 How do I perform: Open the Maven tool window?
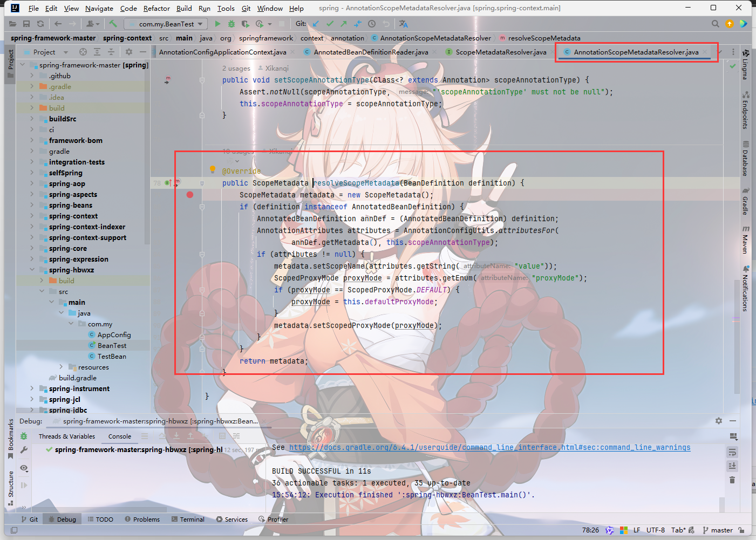745,240
